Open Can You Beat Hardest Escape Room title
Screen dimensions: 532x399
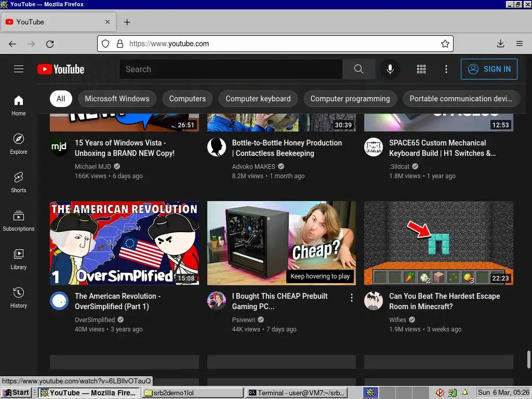click(445, 301)
